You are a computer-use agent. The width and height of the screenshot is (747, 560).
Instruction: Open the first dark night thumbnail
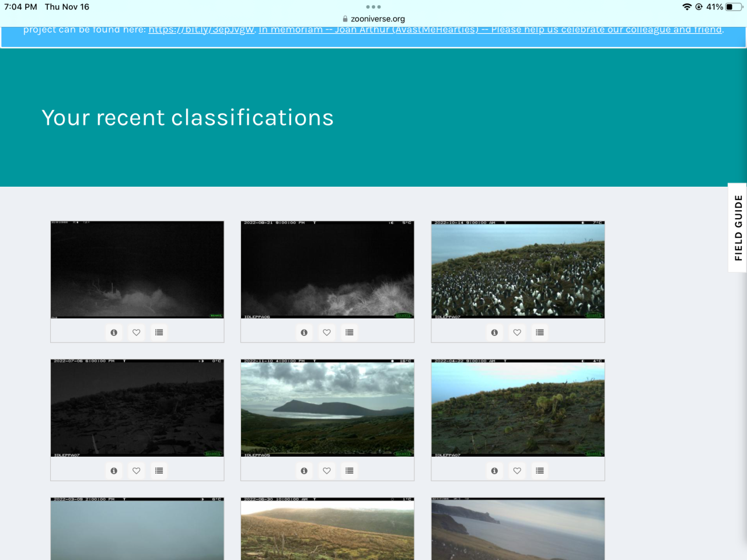click(x=137, y=269)
